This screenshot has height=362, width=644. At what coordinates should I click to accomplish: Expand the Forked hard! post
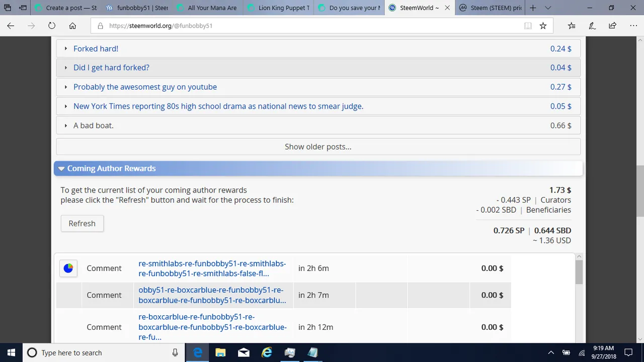[x=65, y=49]
